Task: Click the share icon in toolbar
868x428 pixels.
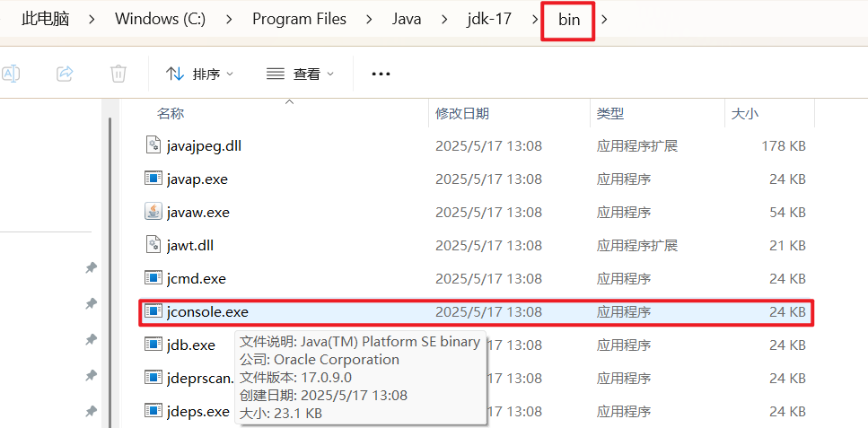Action: pyautogui.click(x=66, y=73)
